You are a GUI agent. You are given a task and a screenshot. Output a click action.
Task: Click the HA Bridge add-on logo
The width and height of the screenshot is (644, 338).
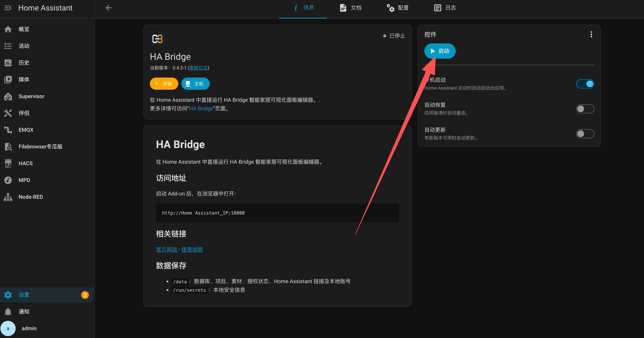pyautogui.click(x=157, y=39)
